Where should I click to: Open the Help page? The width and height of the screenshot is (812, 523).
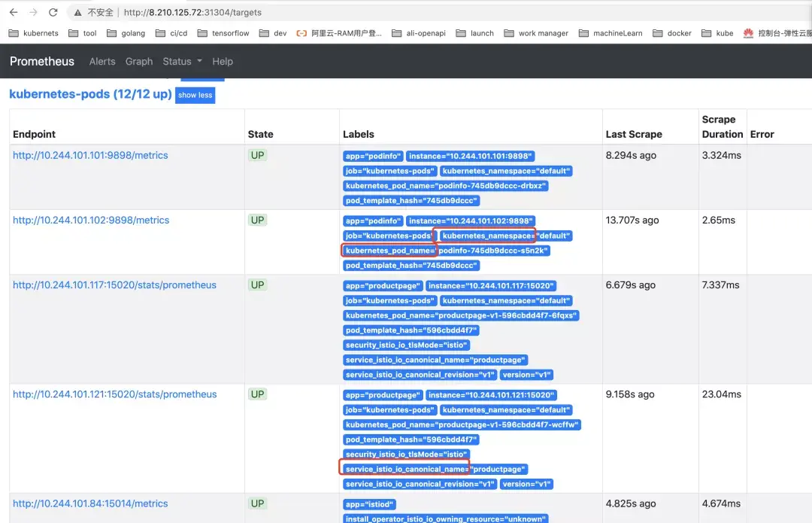tap(223, 61)
